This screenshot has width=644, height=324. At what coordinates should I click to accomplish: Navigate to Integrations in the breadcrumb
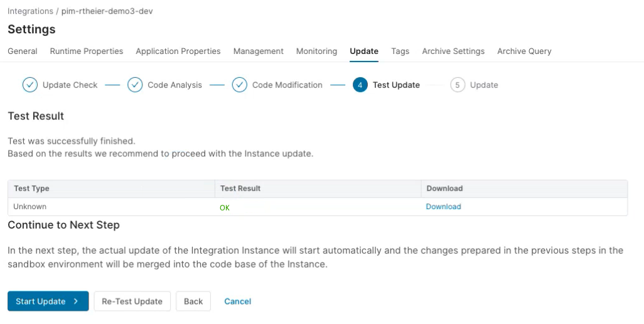30,11
